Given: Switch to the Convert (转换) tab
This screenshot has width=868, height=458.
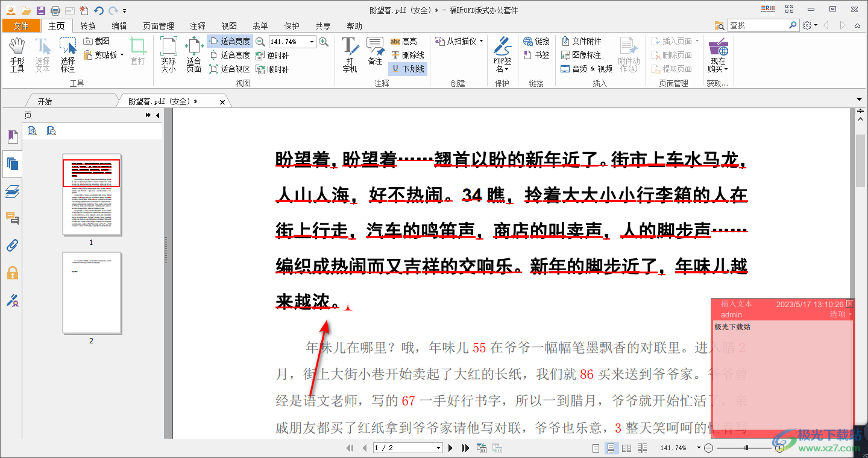Looking at the screenshot, I should [x=88, y=26].
